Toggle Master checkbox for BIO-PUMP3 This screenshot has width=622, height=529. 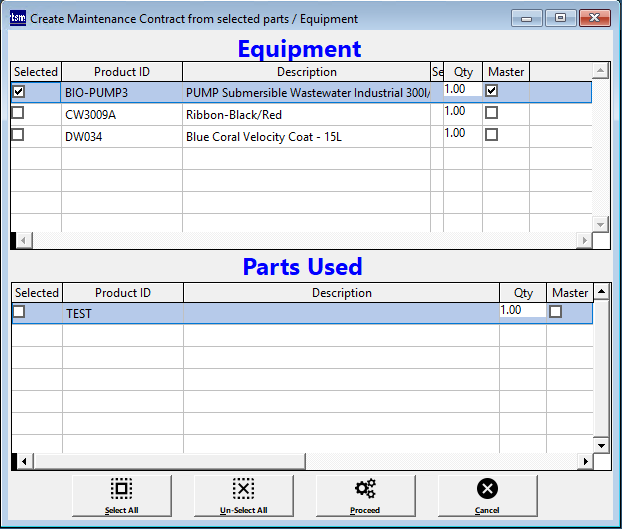pos(491,91)
